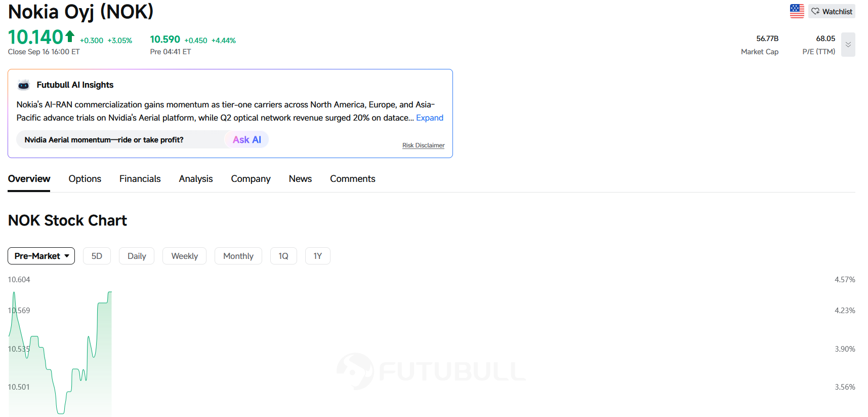The image size is (868, 417).
Task: Click the Futubull AI robot icon
Action: tap(23, 85)
